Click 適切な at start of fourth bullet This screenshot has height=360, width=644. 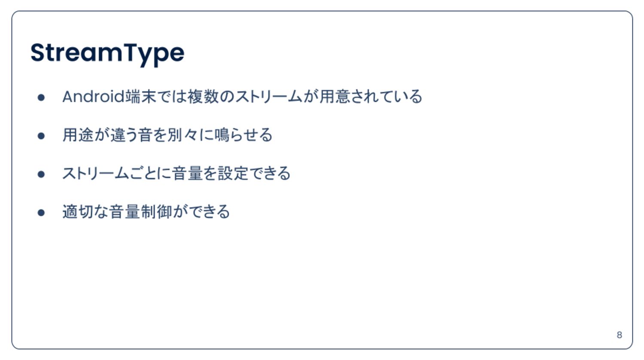coord(85,212)
